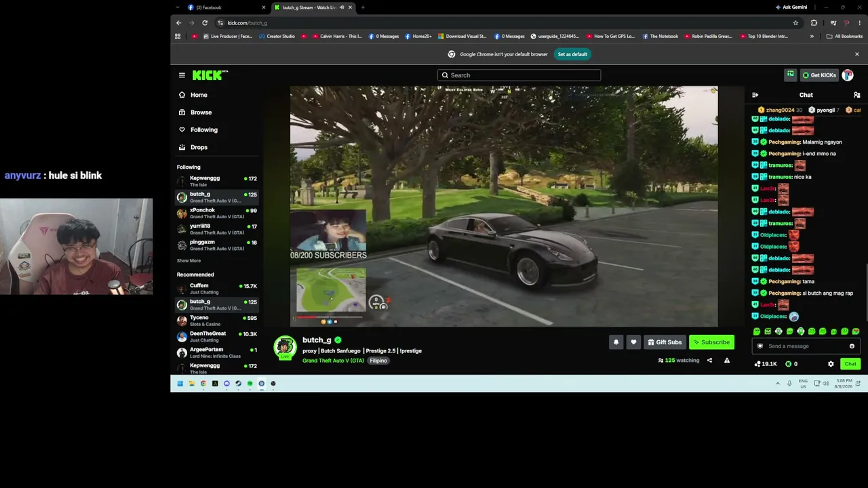
Task: Share the stream using the share icon
Action: 709,361
